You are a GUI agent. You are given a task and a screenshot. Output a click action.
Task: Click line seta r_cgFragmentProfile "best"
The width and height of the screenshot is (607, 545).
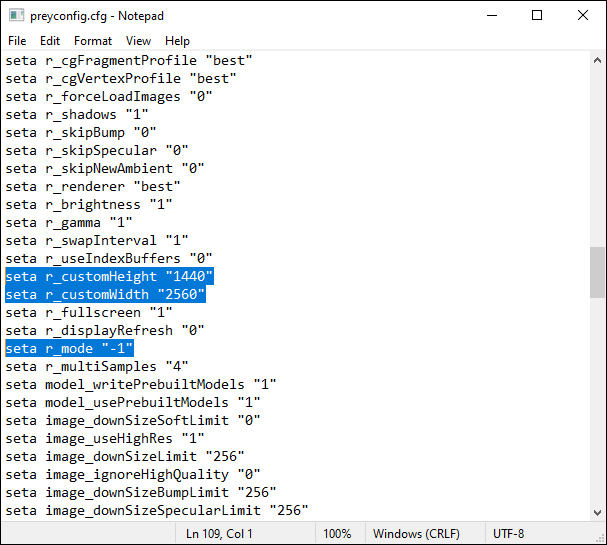point(129,60)
